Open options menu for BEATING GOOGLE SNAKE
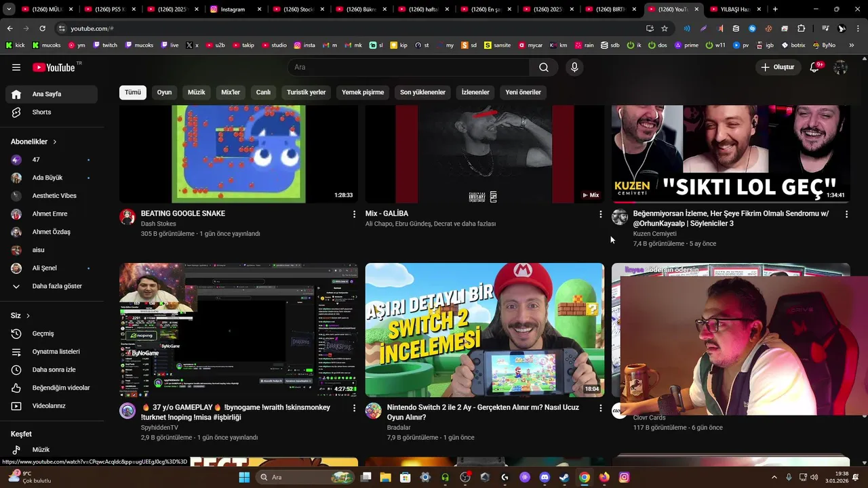The height and width of the screenshot is (488, 868). (x=354, y=214)
